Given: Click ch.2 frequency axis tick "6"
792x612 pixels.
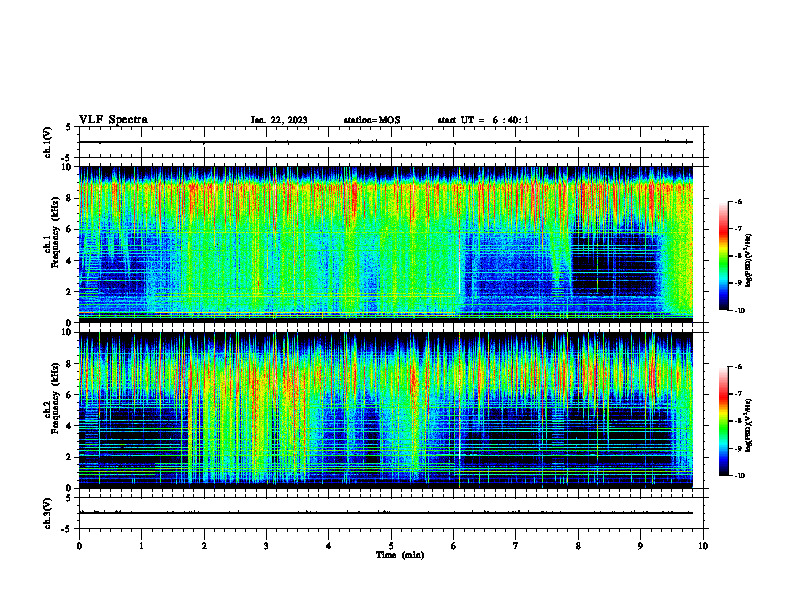Looking at the screenshot, I should coord(70,395).
